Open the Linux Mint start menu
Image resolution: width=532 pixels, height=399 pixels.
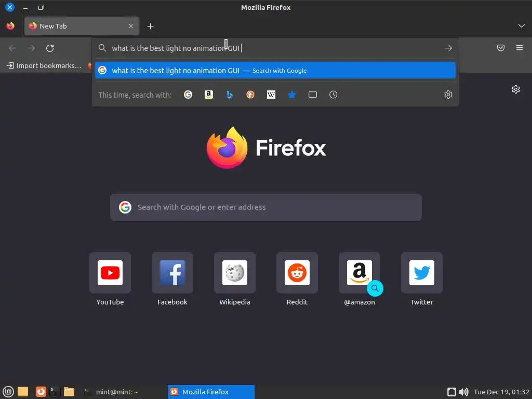8,392
